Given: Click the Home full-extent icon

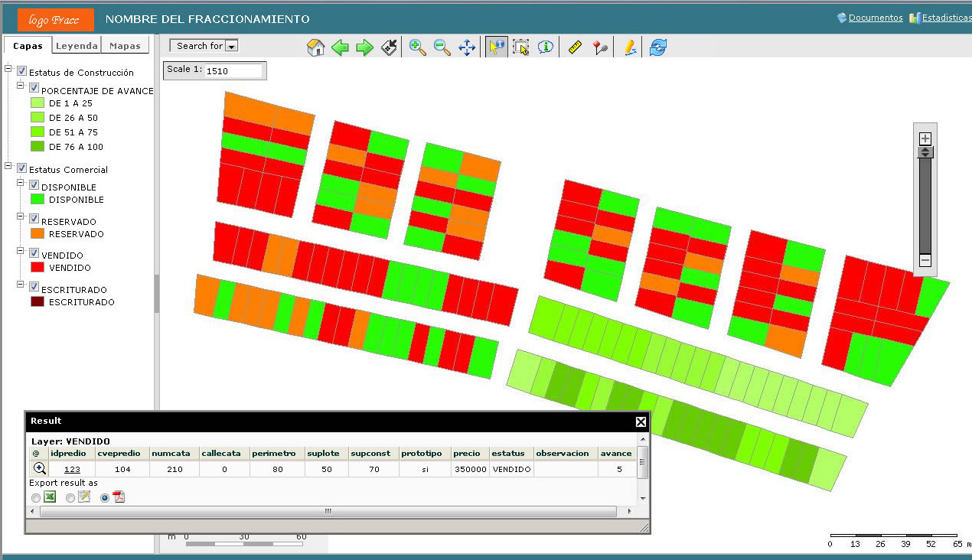Looking at the screenshot, I should pos(315,47).
